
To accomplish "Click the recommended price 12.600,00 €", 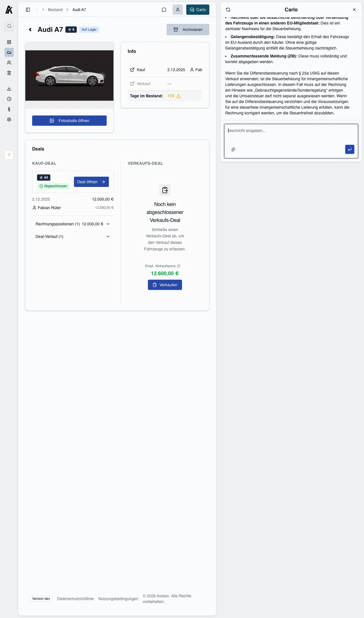I will point(165,273).
